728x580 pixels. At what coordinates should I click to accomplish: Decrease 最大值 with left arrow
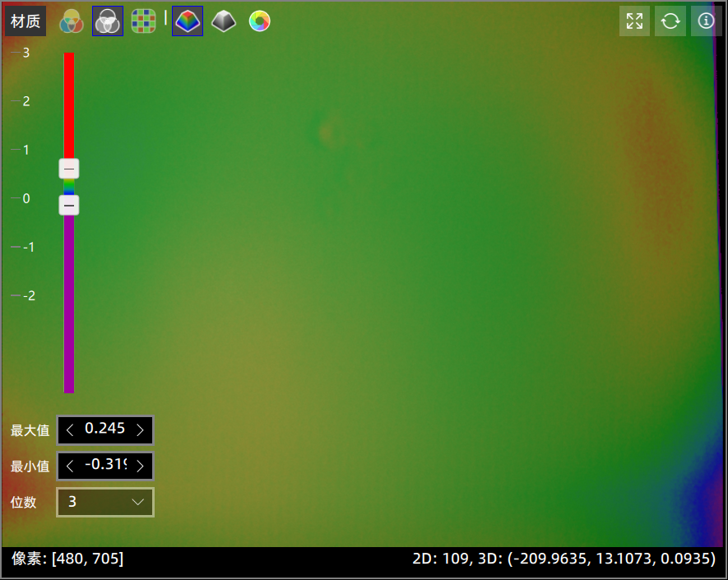[x=70, y=429]
